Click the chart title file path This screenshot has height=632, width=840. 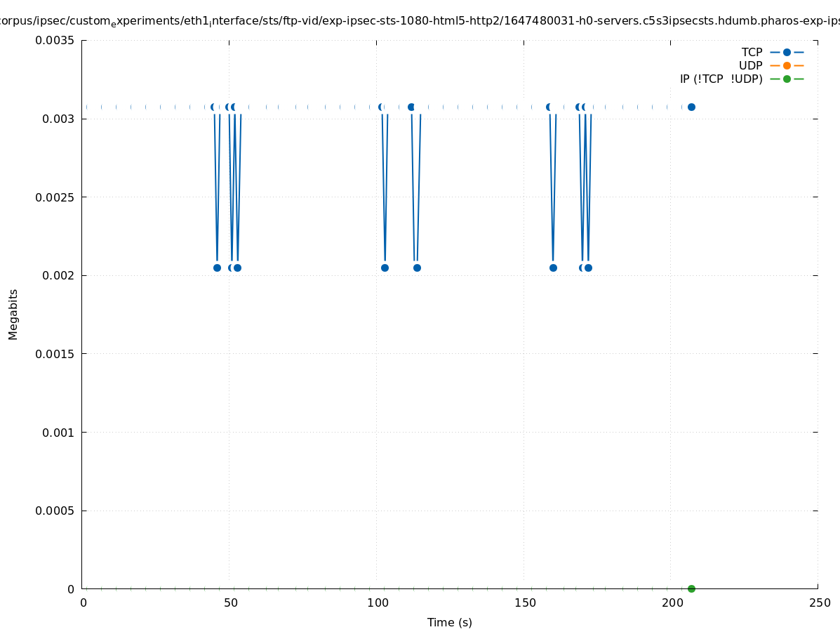click(x=420, y=21)
